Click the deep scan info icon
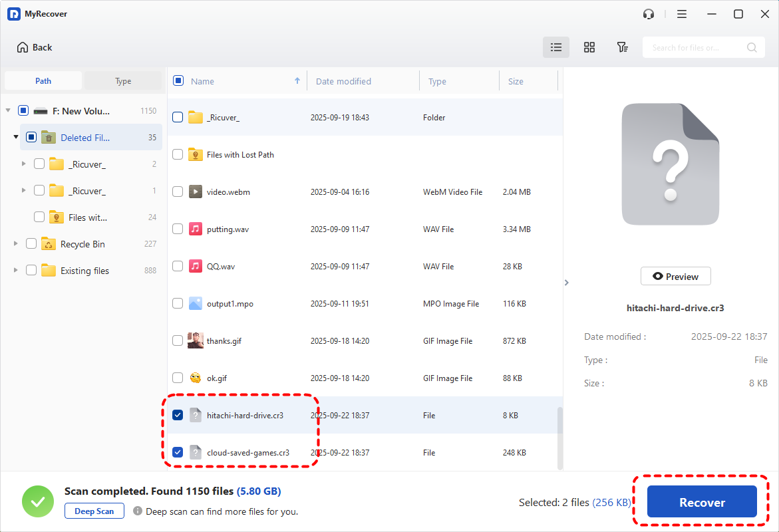The image size is (779, 532). (x=138, y=511)
